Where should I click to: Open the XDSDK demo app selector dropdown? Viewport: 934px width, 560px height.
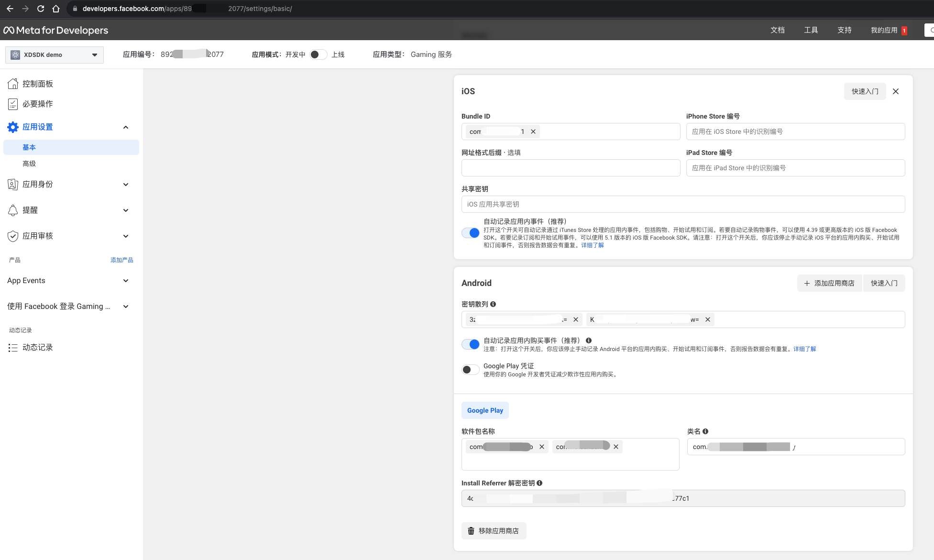[x=55, y=55]
